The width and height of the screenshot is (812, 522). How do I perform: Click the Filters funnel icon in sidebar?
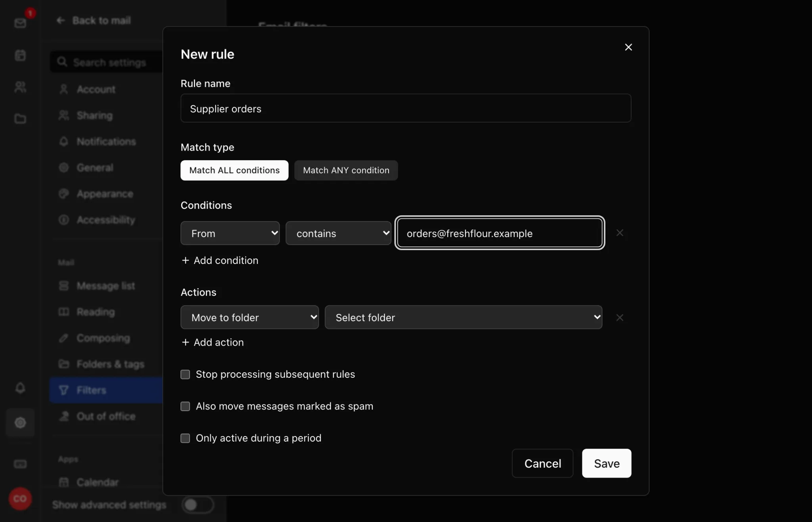coord(63,390)
